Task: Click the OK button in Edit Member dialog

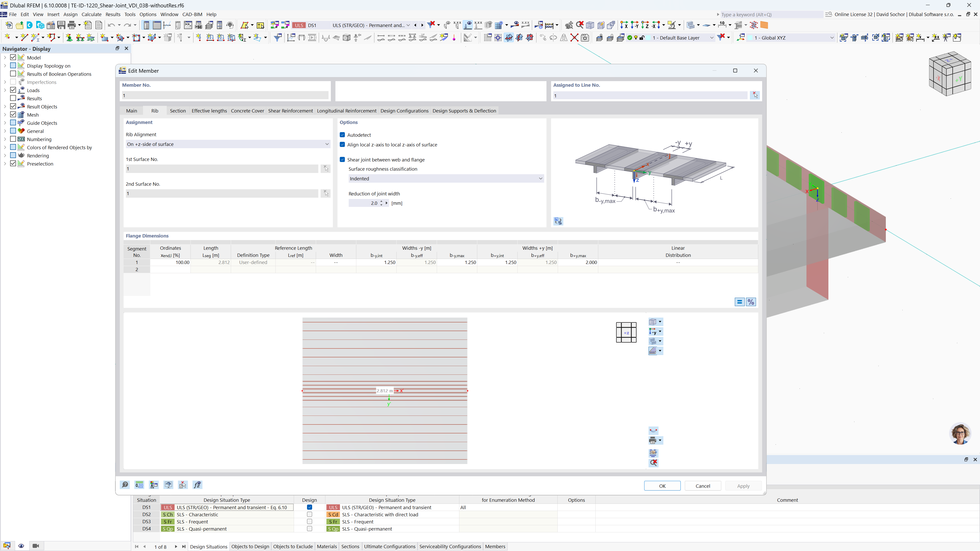Action: [x=662, y=486]
